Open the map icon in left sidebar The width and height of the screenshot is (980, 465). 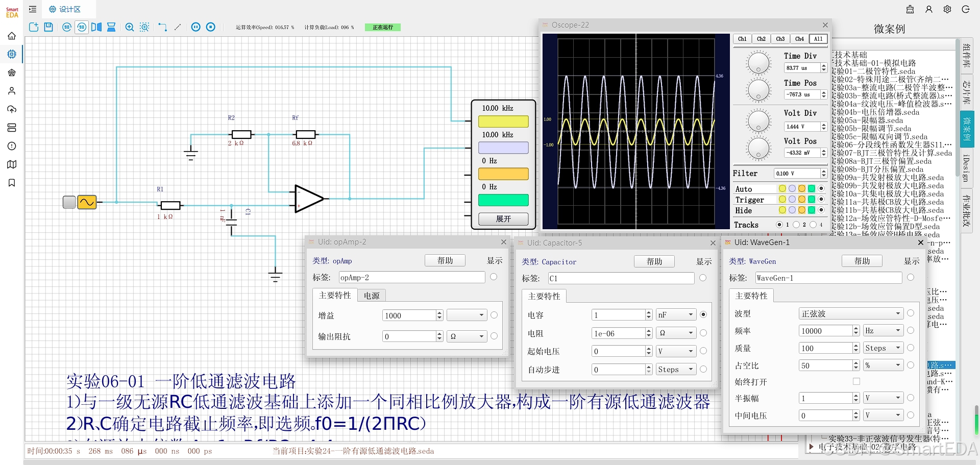[x=12, y=164]
